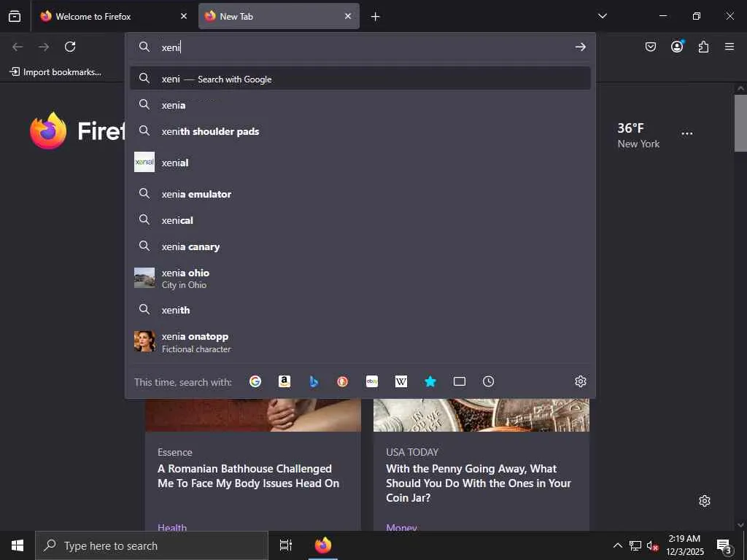
Task: Open Save to Pocket button
Action: [x=650, y=47]
